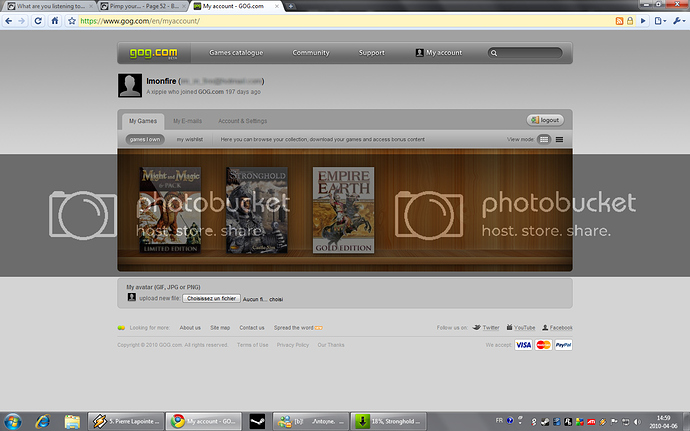Open a new browser tab

click(290, 6)
